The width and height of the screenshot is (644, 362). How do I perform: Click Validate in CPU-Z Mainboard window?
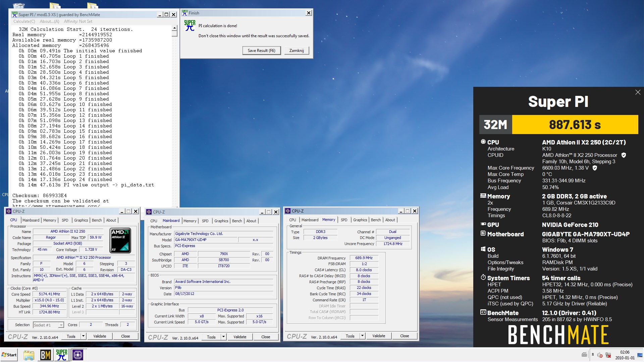[240, 337]
